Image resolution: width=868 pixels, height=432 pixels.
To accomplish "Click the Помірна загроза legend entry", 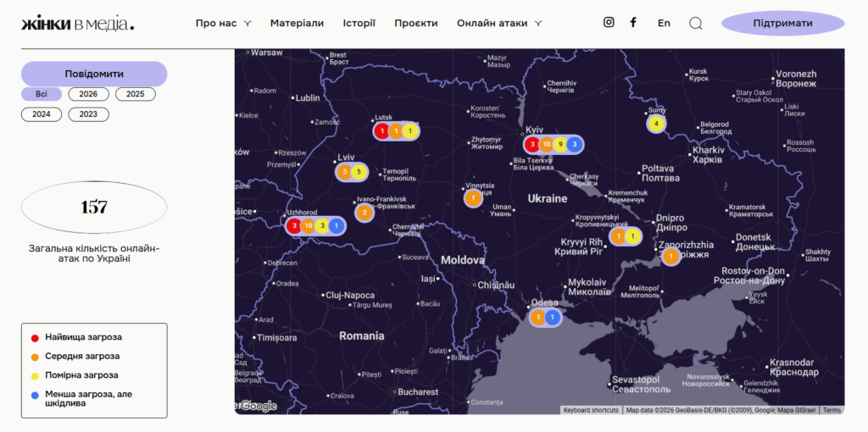I will coord(82,375).
